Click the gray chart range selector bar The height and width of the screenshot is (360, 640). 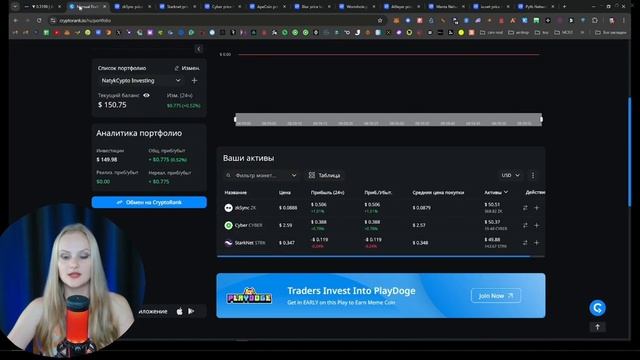(389, 120)
